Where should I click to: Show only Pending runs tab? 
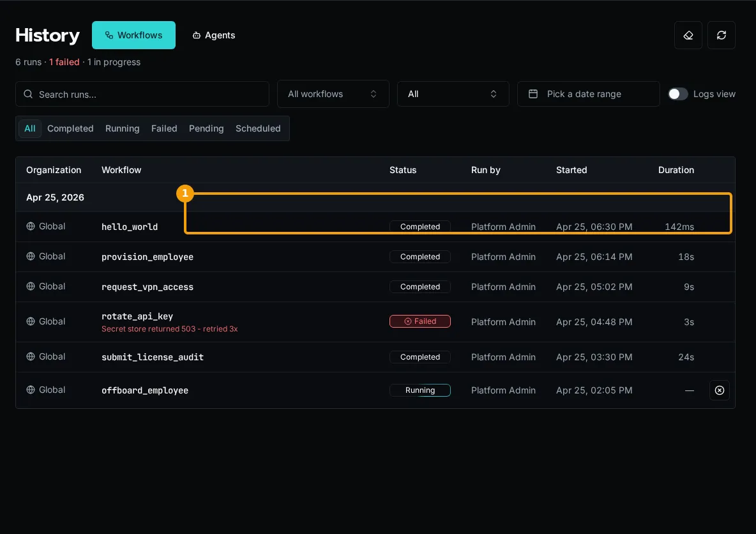206,128
